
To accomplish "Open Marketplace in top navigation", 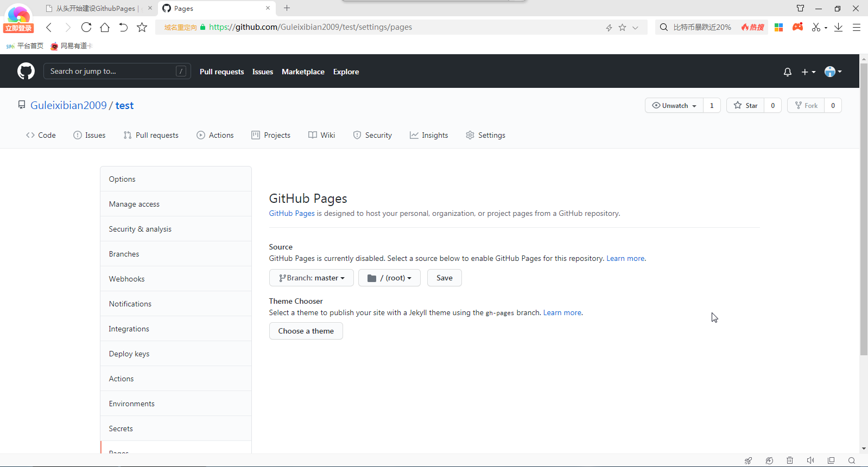I will pyautogui.click(x=303, y=72).
